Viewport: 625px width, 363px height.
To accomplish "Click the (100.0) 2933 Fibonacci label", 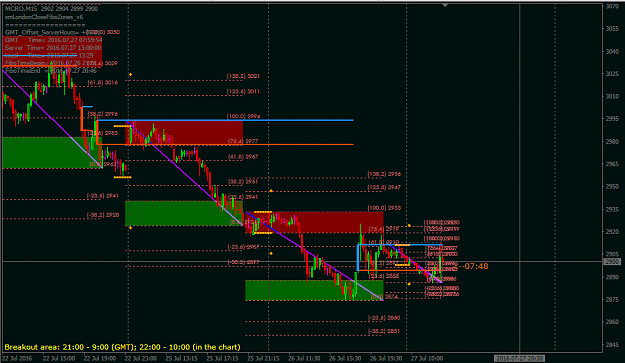I will (x=384, y=208).
